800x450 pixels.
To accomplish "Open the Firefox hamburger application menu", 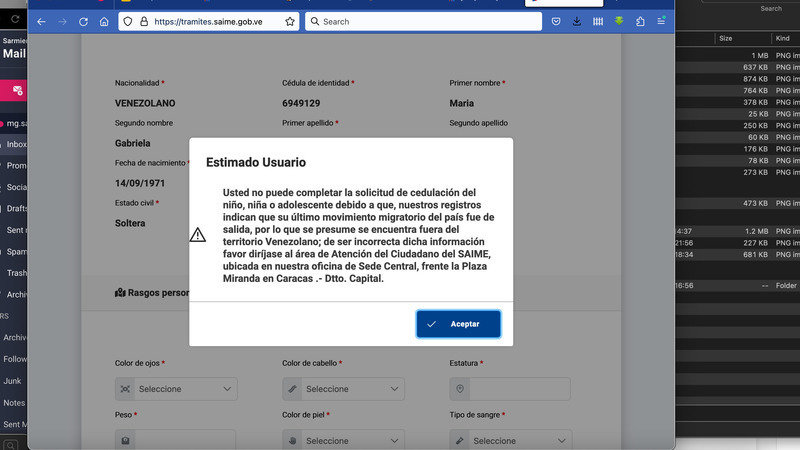I will tap(661, 21).
